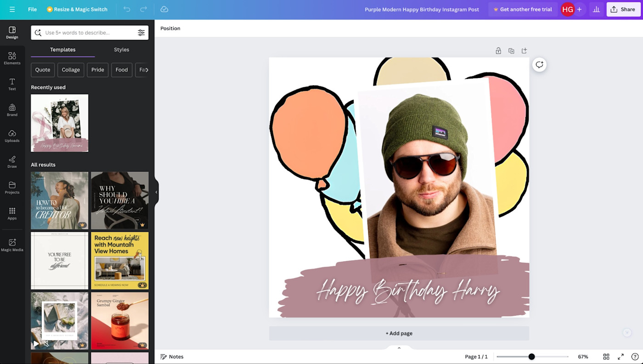Enter fullscreen presentation mode
This screenshot has width=643, height=364.
pyautogui.click(x=620, y=357)
